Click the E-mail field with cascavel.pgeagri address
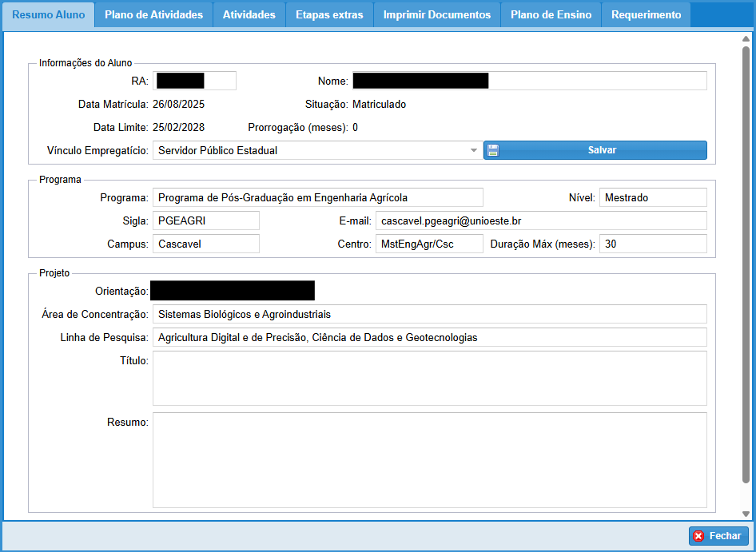 pyautogui.click(x=540, y=220)
